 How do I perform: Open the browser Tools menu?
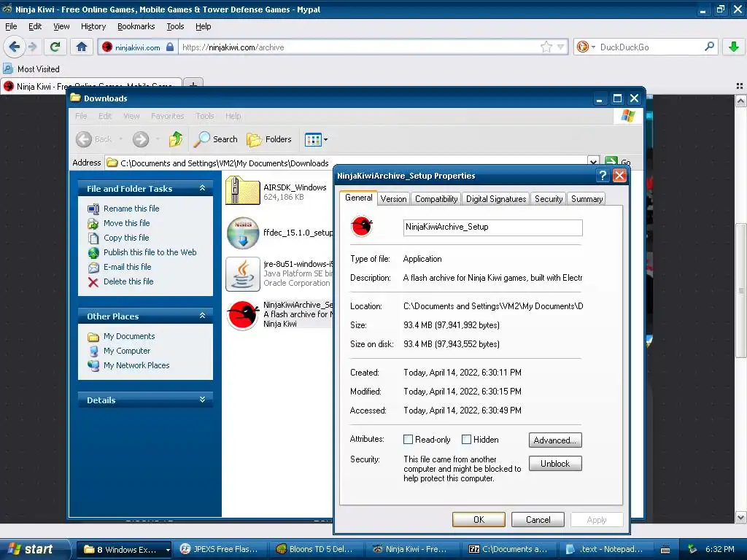point(175,26)
